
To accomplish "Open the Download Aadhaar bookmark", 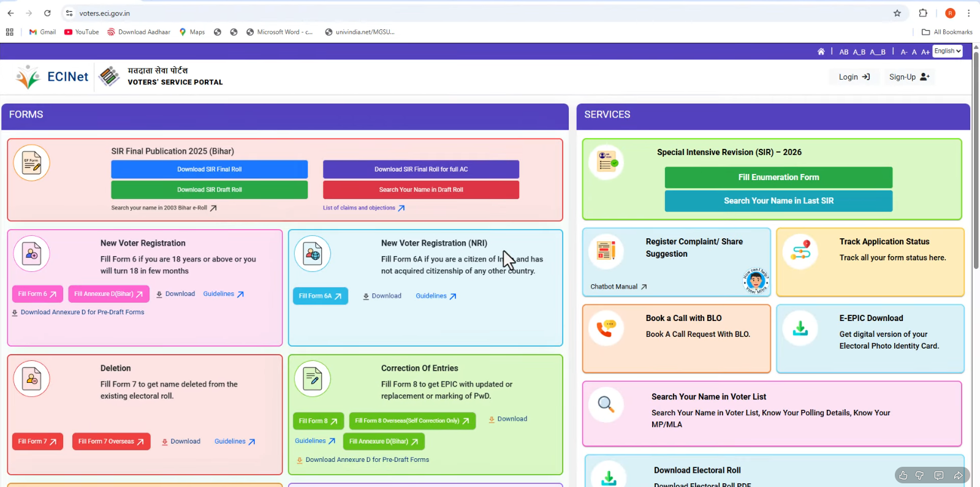I will [139, 32].
